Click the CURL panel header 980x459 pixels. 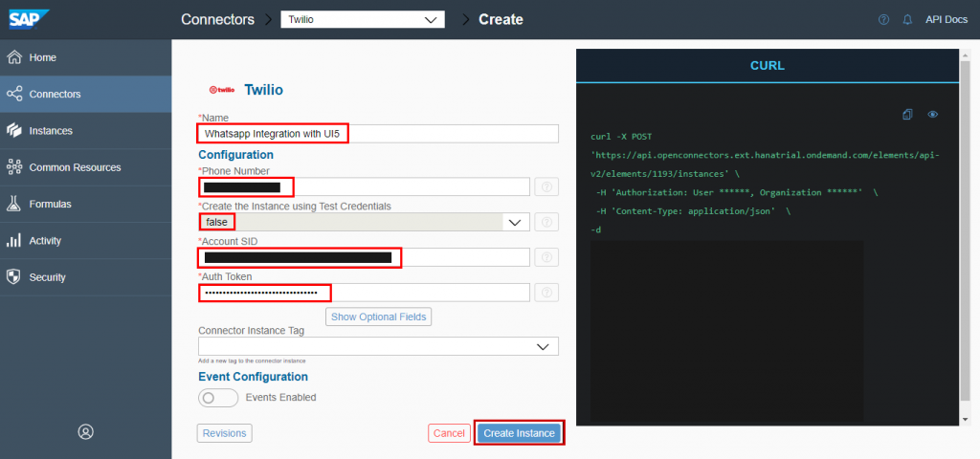(768, 66)
